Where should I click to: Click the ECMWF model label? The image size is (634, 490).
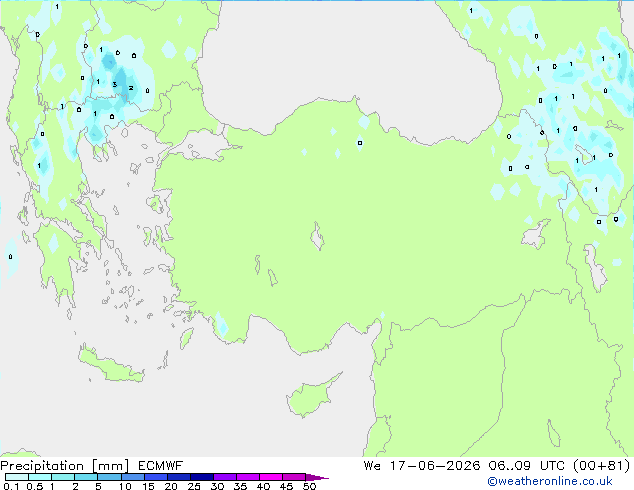[161, 466]
